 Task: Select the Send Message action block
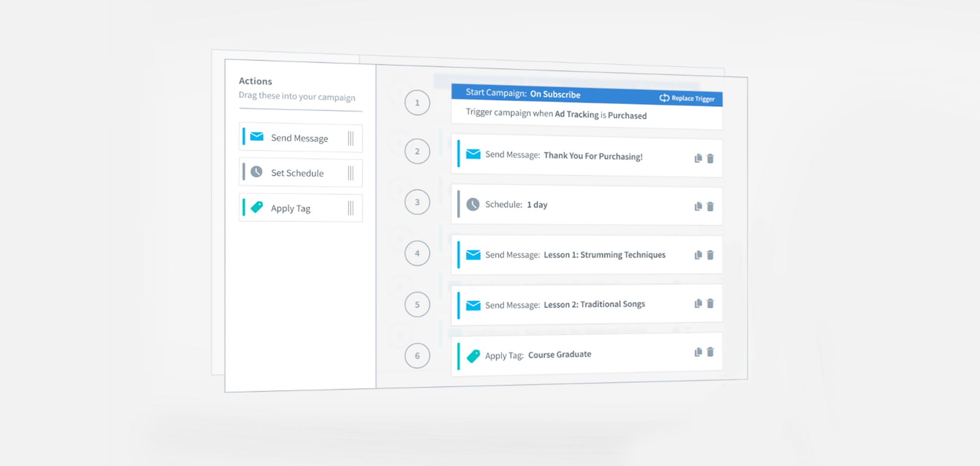tap(301, 138)
